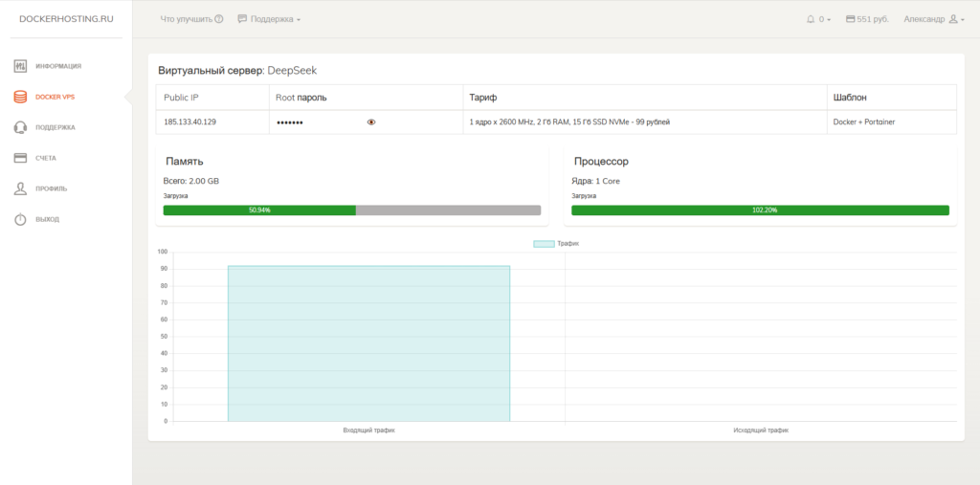Open the Счета menu item
The width and height of the screenshot is (980, 485).
(x=46, y=158)
